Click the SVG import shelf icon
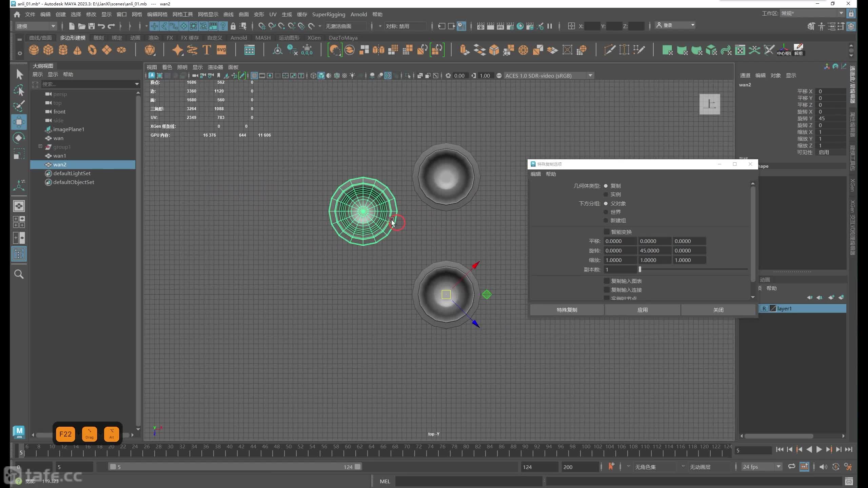The height and width of the screenshot is (488, 868). click(221, 50)
